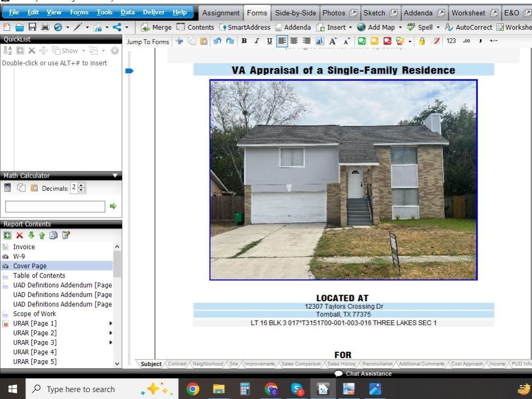Undo the last action
Viewport: 532px width, 399px height.
(x=217, y=41)
